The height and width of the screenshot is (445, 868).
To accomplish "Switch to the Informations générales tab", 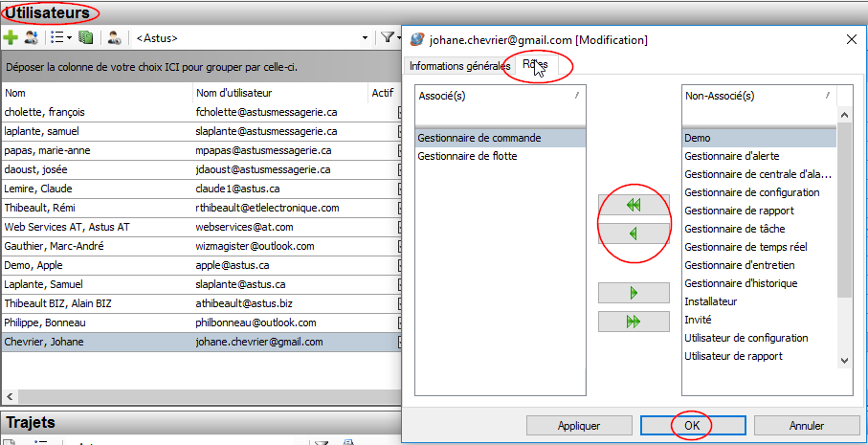I will (459, 66).
